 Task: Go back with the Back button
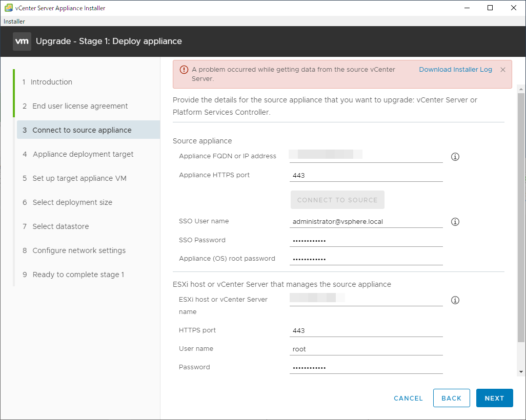[451, 398]
